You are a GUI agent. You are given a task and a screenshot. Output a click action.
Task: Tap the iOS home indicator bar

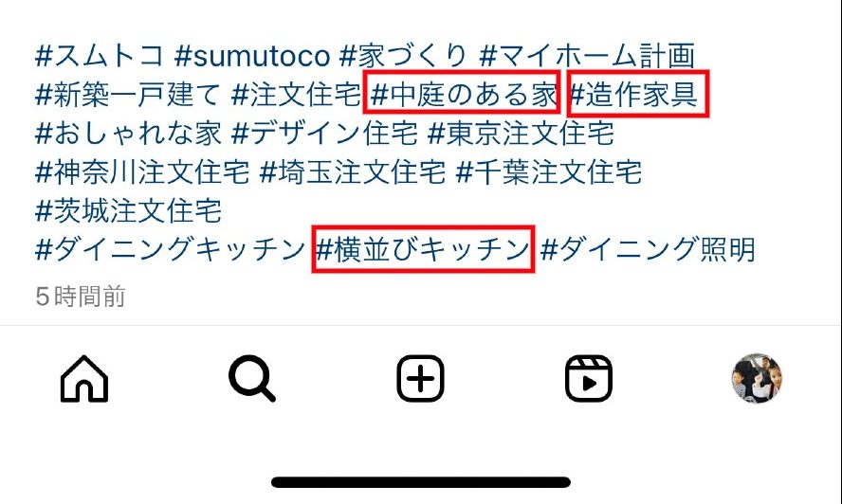[x=420, y=482]
